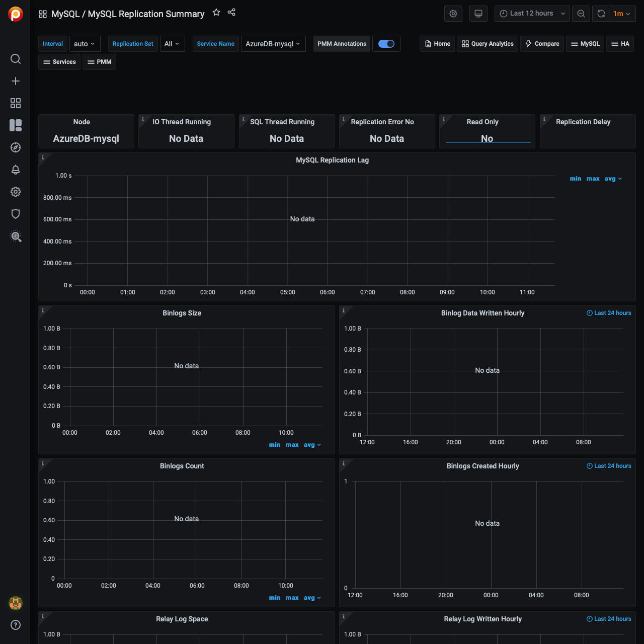
Task: Open the Last 12 hours time picker
Action: (532, 14)
